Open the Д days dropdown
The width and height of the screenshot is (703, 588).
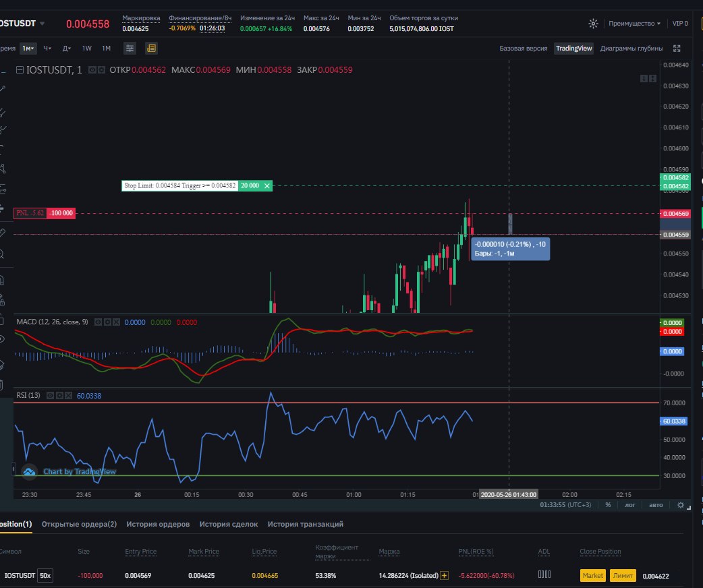click(x=66, y=49)
